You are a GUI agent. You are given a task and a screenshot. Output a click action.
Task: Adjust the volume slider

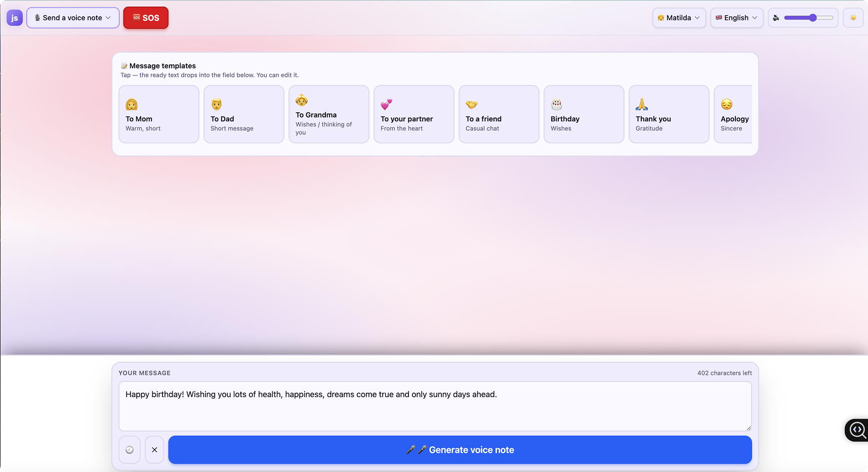pos(808,18)
